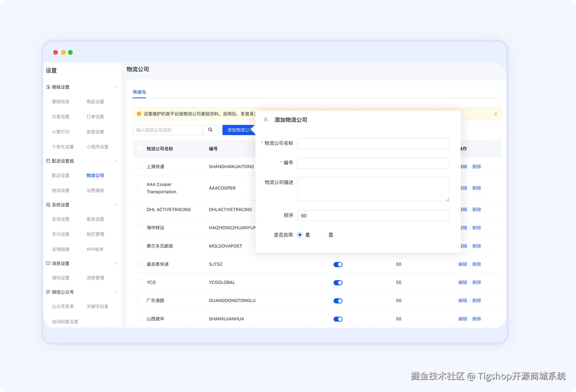Toggle the enabled switch for 广东通路

coord(338,301)
